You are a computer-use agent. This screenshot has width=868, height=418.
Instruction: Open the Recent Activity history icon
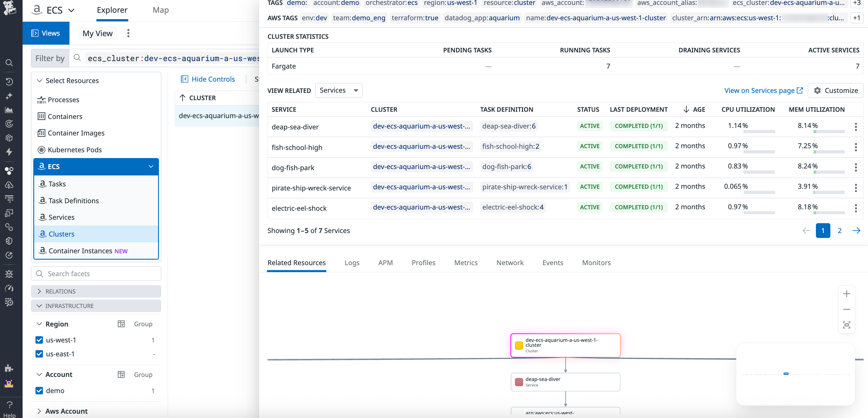9,81
